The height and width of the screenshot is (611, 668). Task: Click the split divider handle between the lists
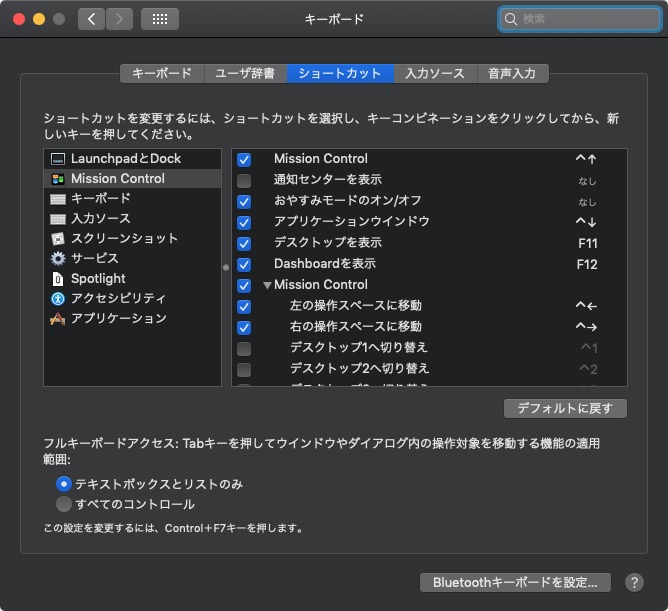(226, 268)
